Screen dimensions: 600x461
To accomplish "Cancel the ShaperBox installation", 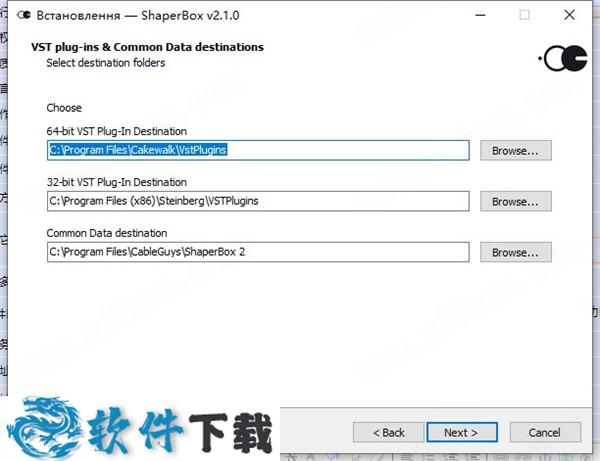I will point(545,432).
